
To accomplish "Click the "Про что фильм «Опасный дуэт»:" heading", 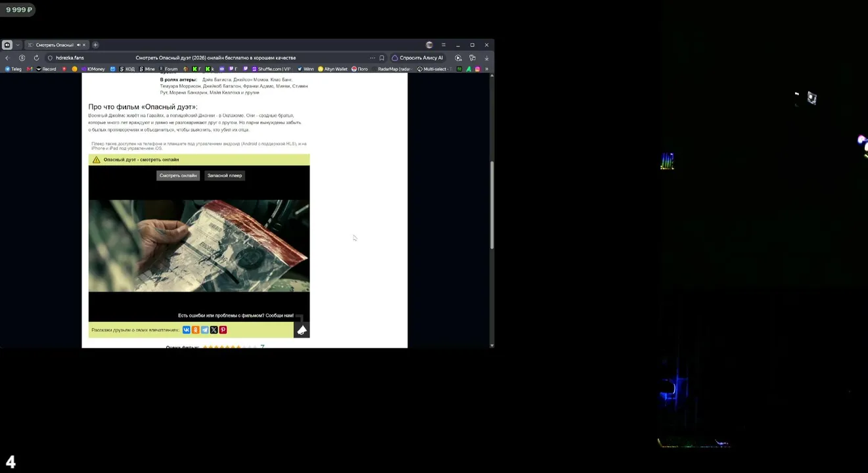I will coord(143,107).
